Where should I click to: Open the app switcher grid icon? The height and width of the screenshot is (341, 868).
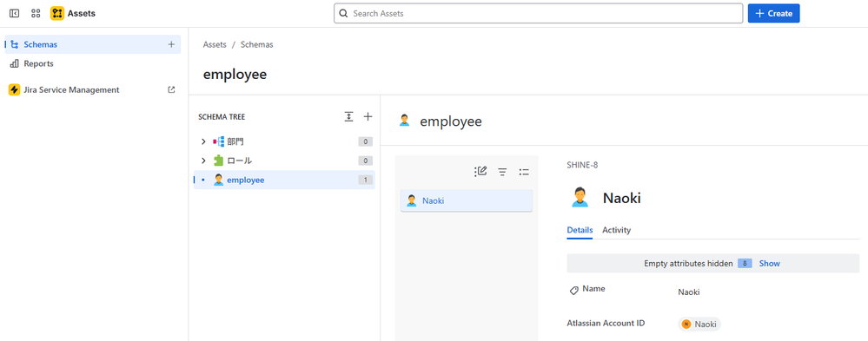pyautogui.click(x=36, y=13)
